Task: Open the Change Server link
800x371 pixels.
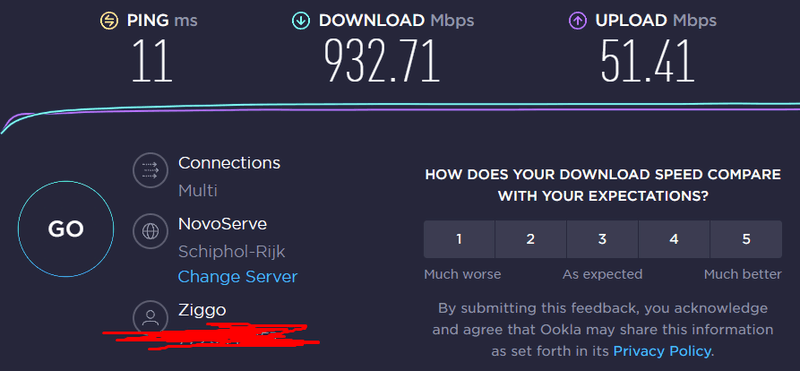Action: [x=237, y=277]
